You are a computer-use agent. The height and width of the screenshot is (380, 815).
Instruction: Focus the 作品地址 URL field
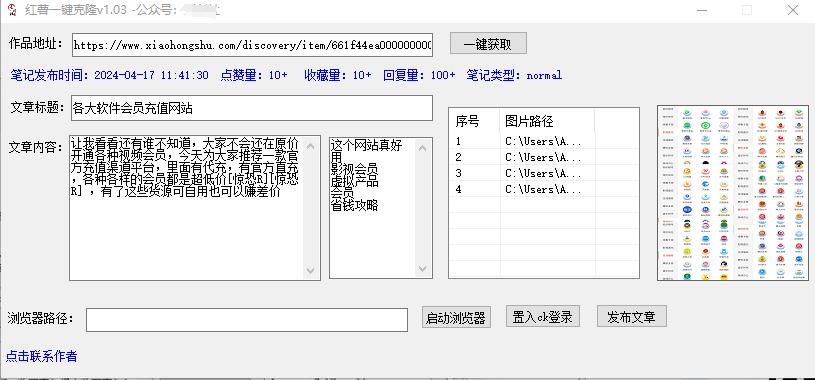[252, 45]
